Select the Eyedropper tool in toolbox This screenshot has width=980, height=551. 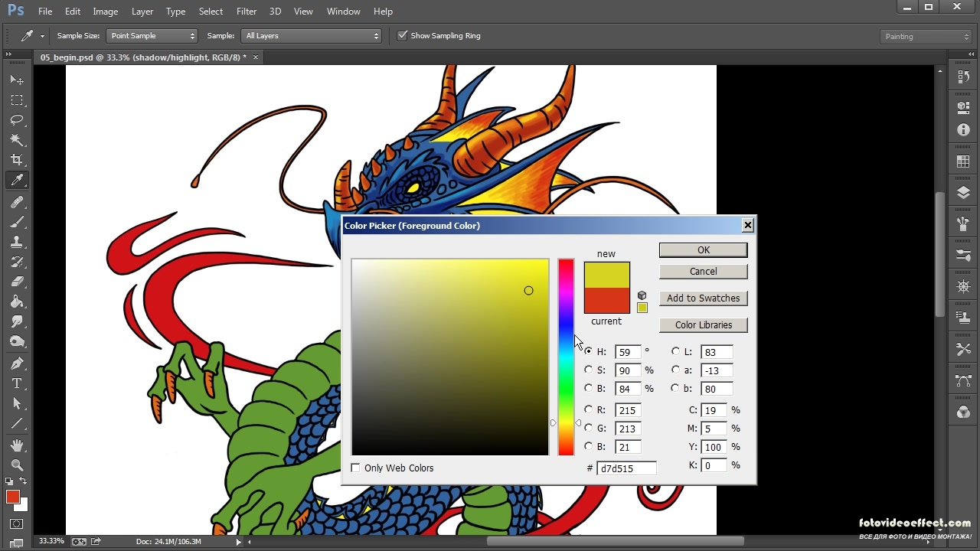pos(17,181)
